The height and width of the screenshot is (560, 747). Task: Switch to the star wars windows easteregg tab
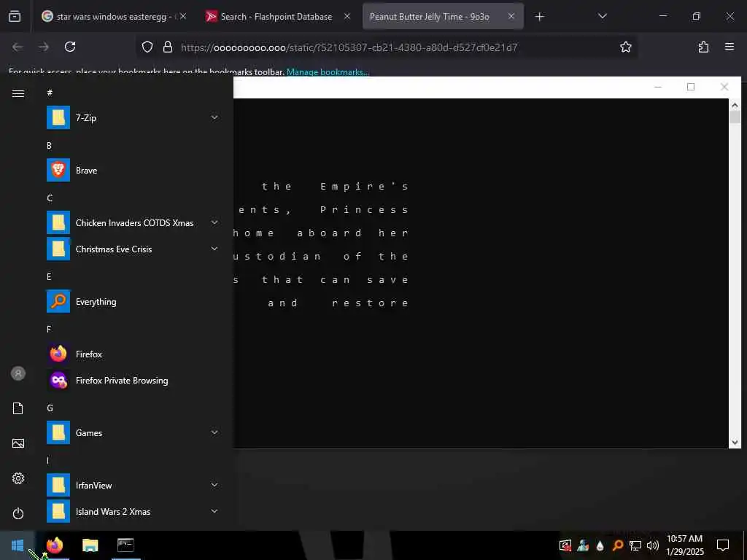(x=113, y=17)
